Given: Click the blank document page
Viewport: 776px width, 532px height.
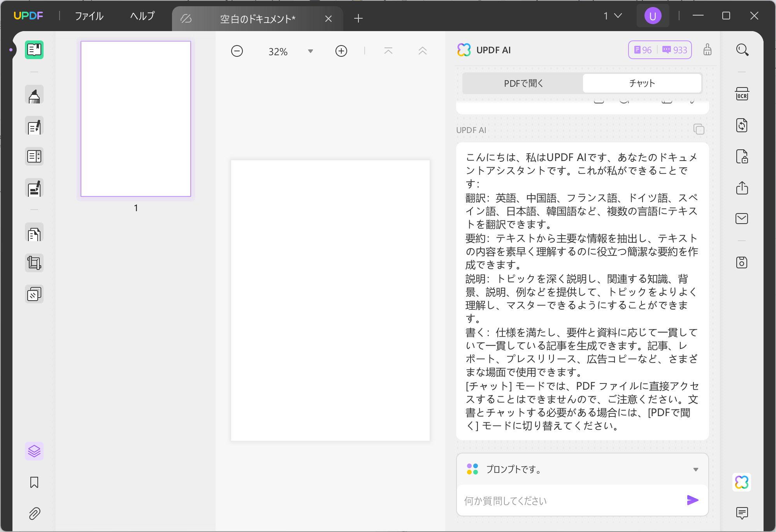Looking at the screenshot, I should [x=330, y=300].
